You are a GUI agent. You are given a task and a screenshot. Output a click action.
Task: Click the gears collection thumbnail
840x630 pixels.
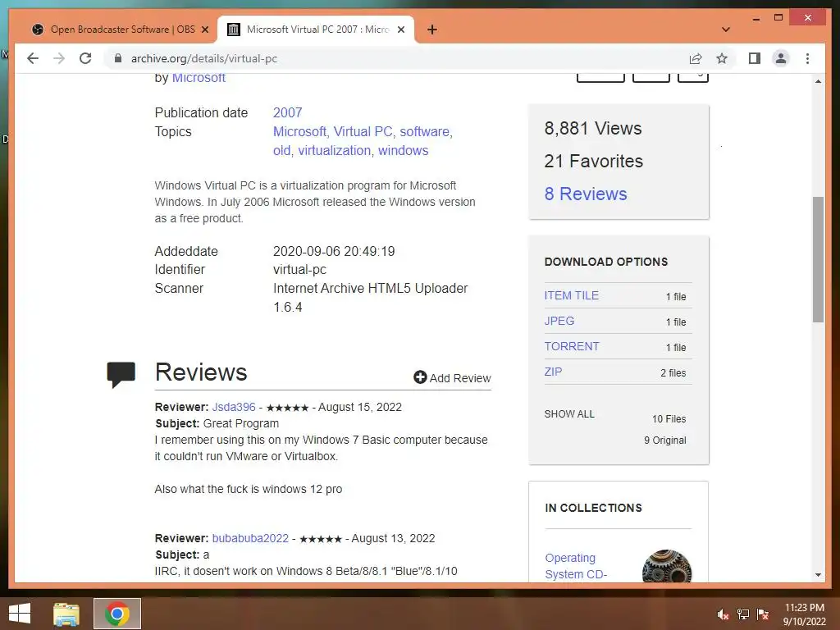666,566
